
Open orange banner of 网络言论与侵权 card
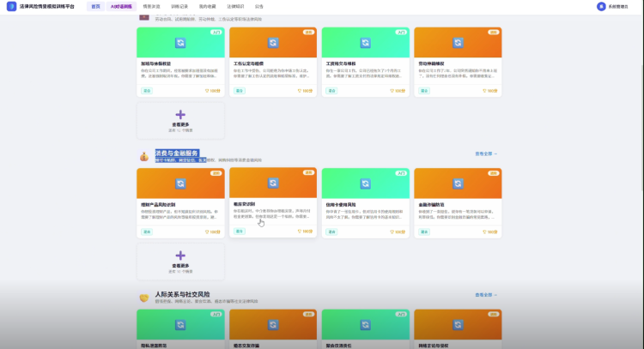click(458, 324)
